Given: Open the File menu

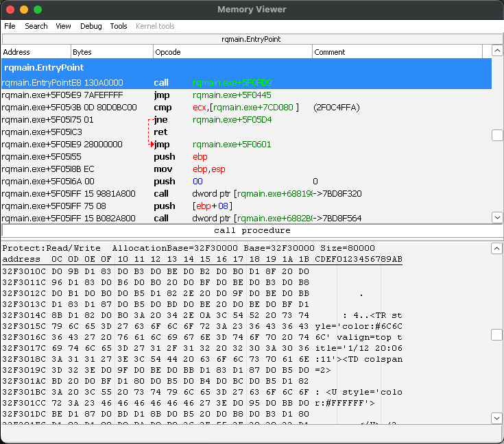Looking at the screenshot, I should coord(10,26).
